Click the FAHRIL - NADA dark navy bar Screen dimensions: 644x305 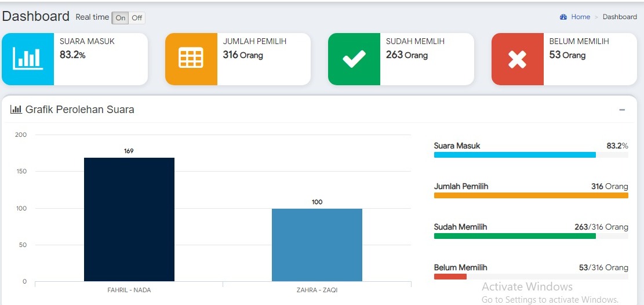tap(129, 219)
